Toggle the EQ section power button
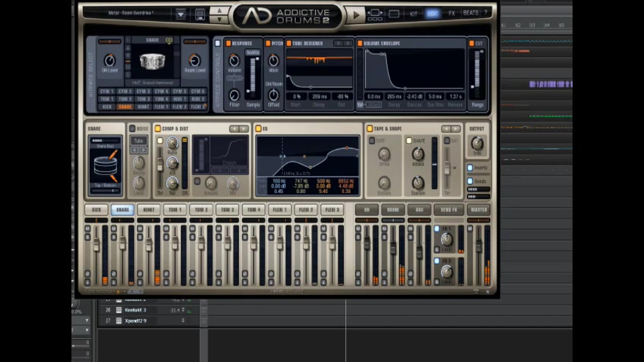 (258, 129)
